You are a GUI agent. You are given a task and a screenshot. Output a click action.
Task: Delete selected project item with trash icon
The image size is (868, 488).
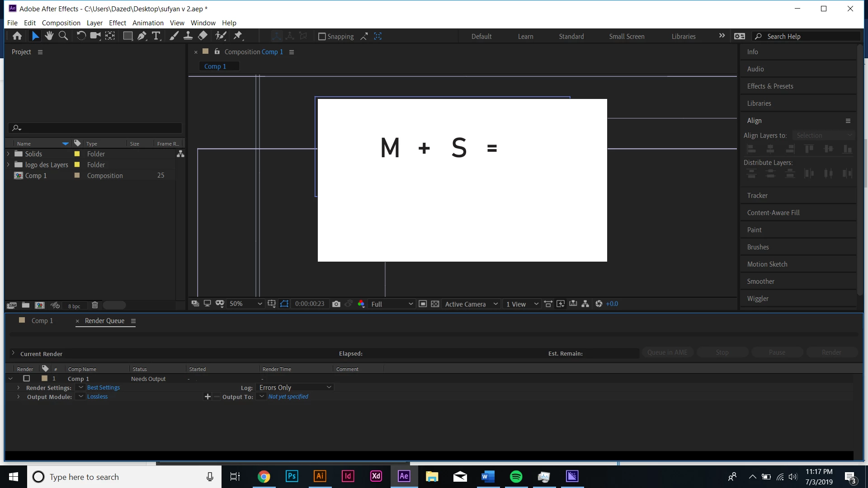tap(95, 305)
